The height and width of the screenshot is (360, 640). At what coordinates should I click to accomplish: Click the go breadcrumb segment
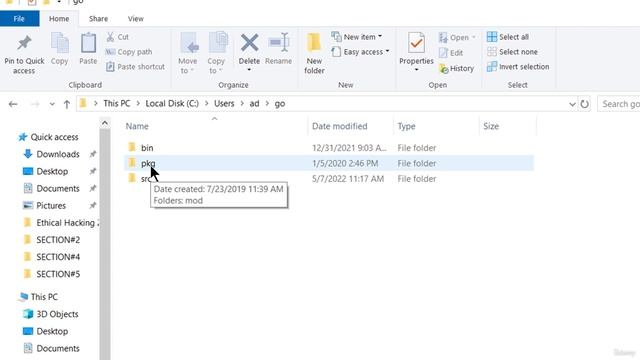280,104
